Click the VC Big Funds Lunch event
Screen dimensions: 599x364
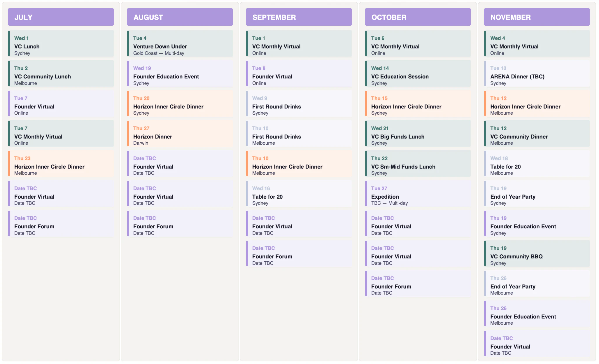418,134
